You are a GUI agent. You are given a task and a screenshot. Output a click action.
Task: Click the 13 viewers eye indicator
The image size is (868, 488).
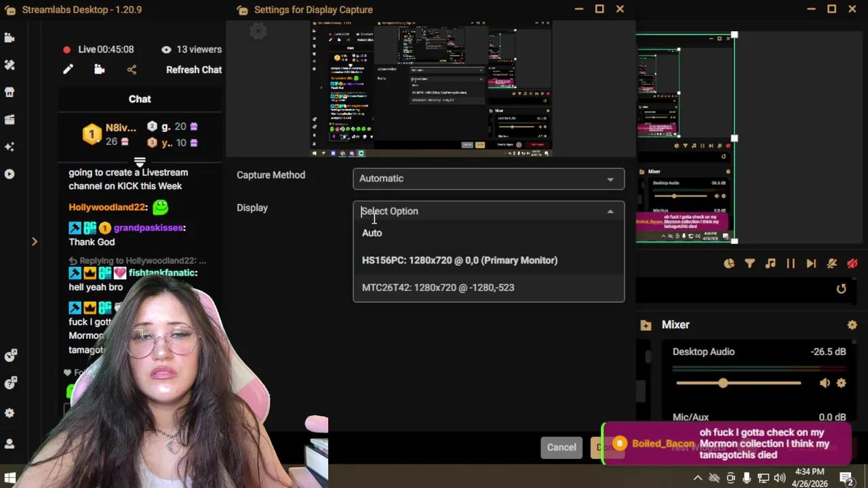(x=191, y=49)
